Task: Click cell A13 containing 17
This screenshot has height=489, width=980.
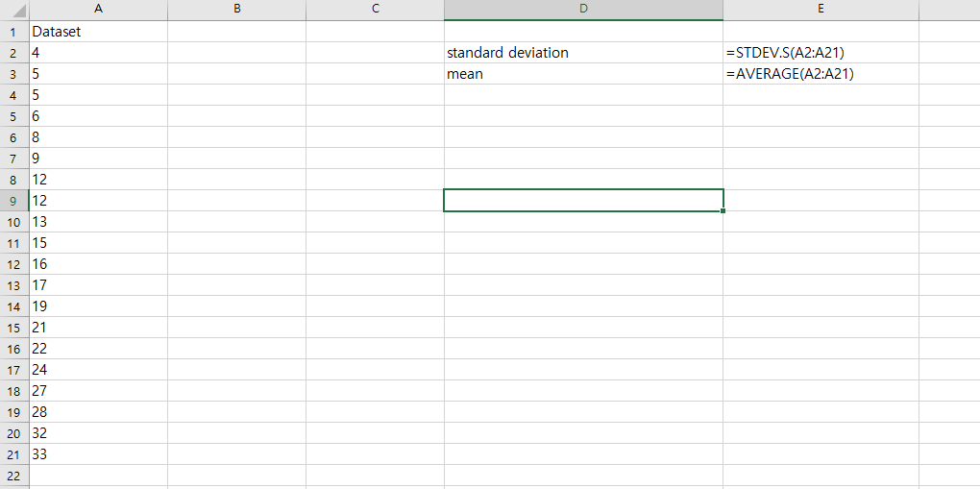Action: point(98,285)
